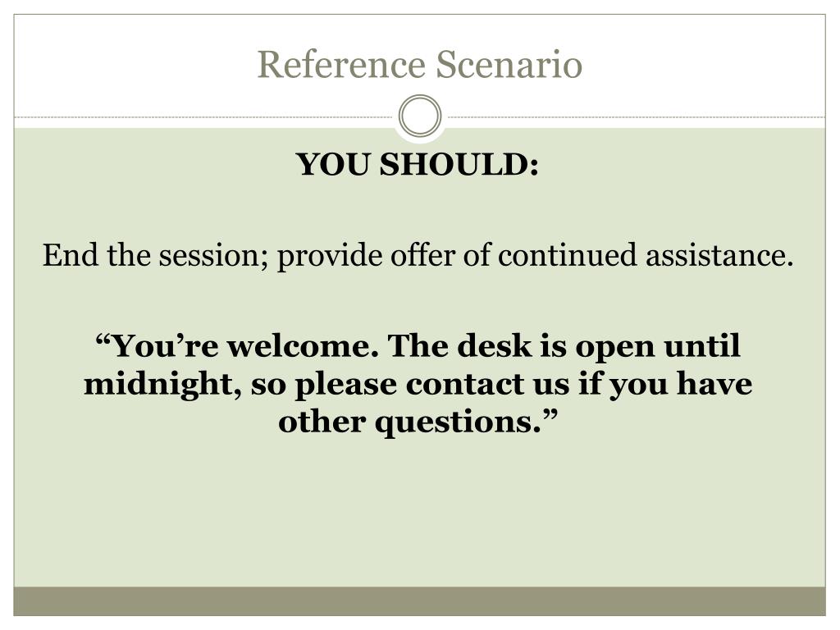The width and height of the screenshot is (840, 630).
Task: Click the word "Reference" in the title
Action: click(x=341, y=64)
